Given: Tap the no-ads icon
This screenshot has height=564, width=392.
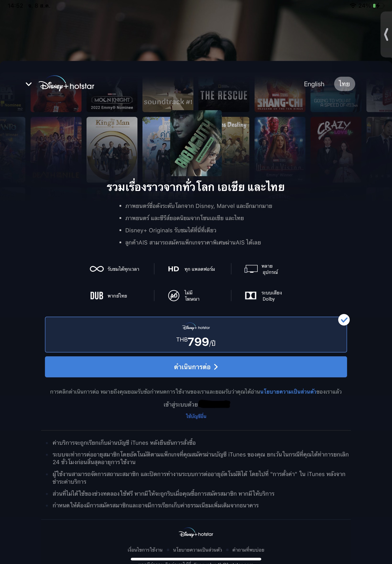Looking at the screenshot, I should coord(174,296).
